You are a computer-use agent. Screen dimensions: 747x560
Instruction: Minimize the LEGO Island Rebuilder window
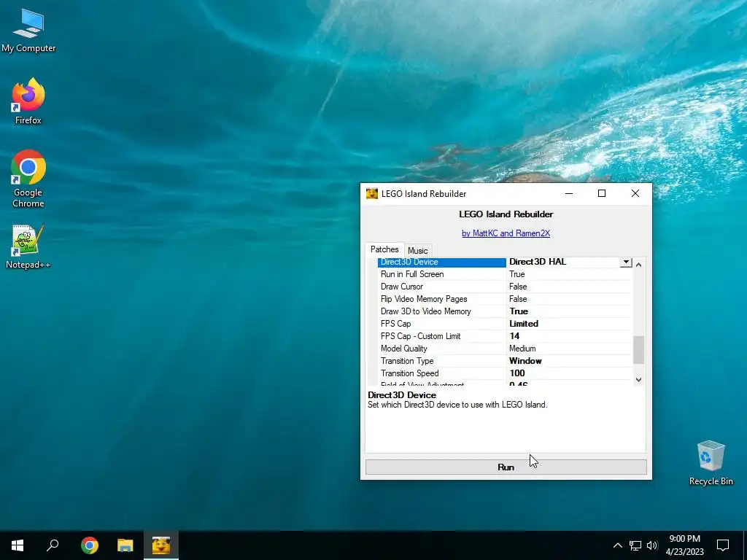tap(569, 193)
